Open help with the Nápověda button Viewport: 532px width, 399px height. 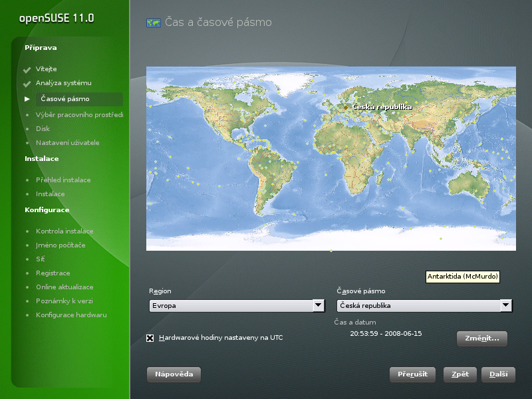[x=174, y=374]
